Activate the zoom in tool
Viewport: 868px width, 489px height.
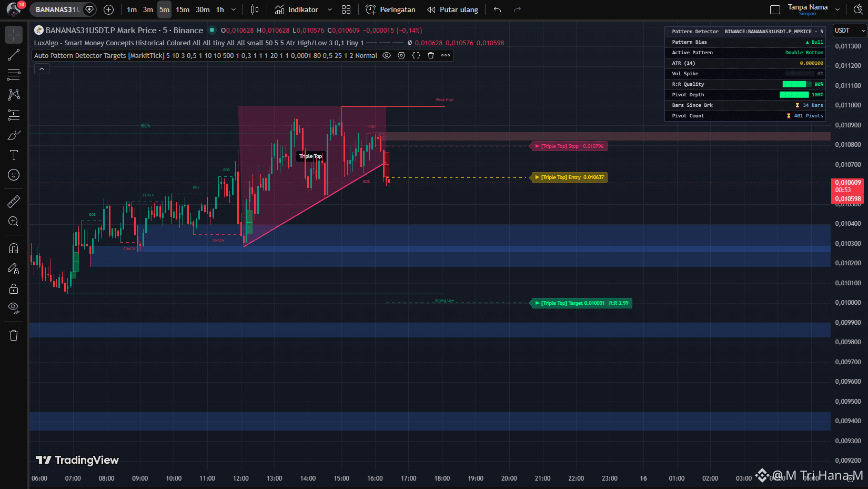(x=14, y=222)
